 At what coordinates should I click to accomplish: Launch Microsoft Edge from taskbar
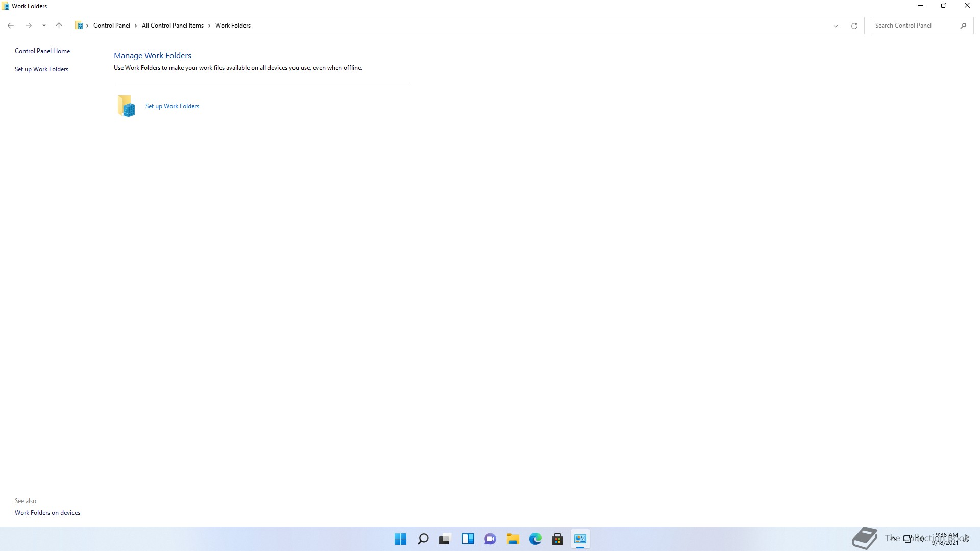coord(535,539)
